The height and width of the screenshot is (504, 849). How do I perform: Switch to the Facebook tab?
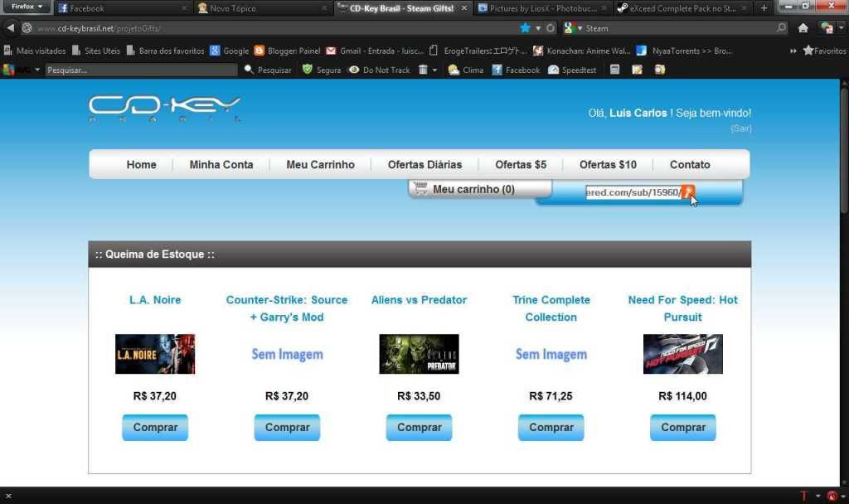(x=123, y=8)
